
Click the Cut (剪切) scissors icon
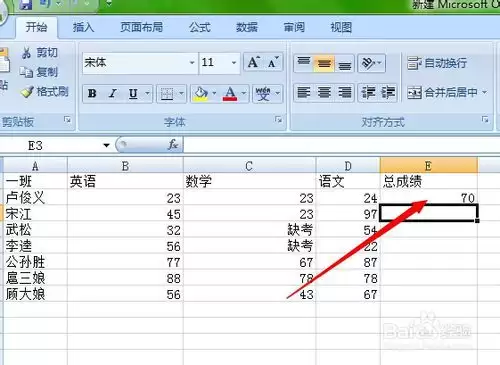click(x=27, y=53)
